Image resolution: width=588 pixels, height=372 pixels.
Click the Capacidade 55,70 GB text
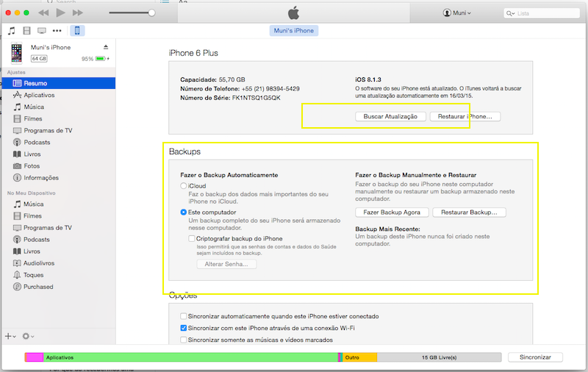(x=212, y=79)
